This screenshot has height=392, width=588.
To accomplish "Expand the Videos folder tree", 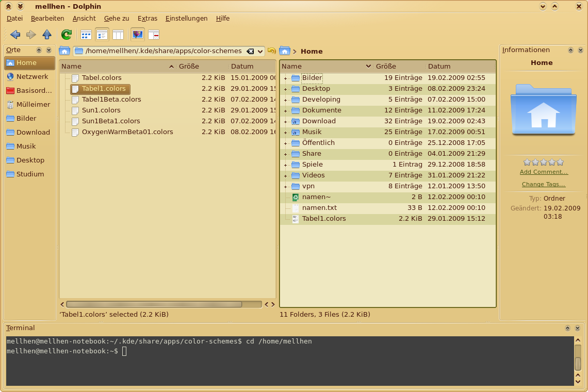I will [x=285, y=176].
